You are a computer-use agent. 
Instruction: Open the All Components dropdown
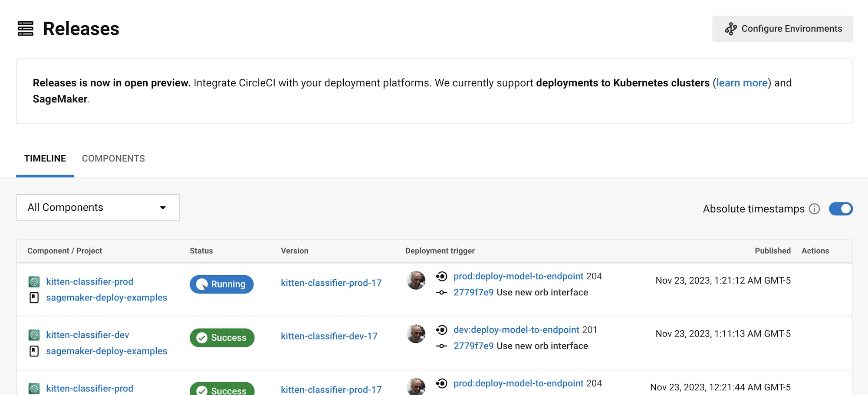(98, 208)
